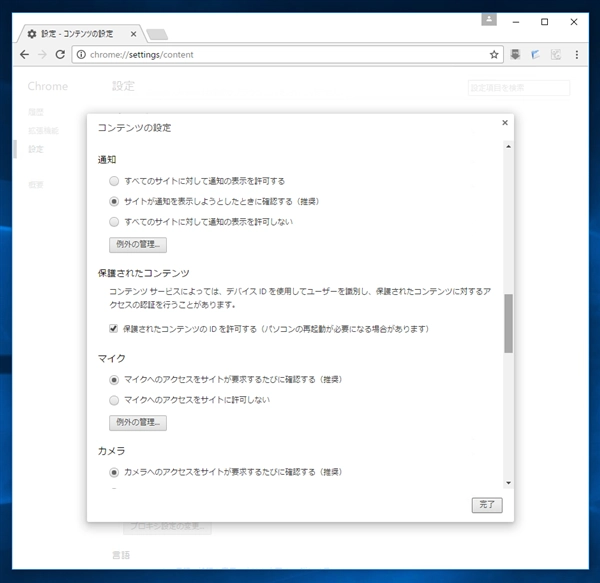This screenshot has height=583, width=600.
Task: Select すべてのサイトに対して通知の表示を許可する
Action: point(114,181)
